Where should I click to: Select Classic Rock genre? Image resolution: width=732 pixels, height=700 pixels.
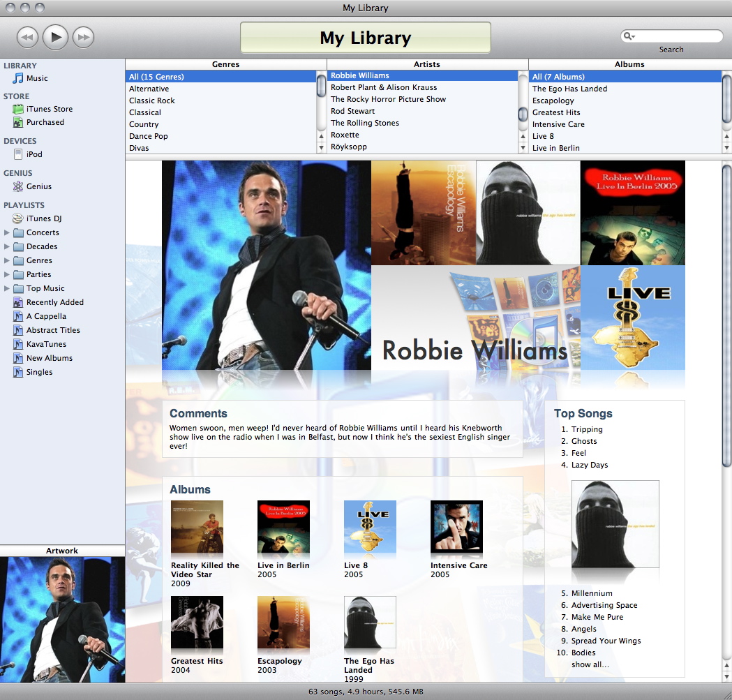pos(221,100)
